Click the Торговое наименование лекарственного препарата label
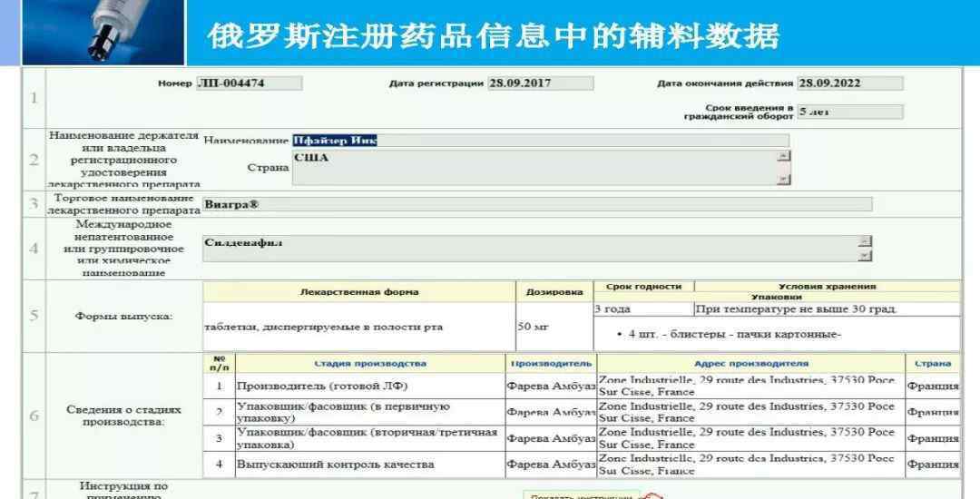980x499 pixels. tap(123, 204)
